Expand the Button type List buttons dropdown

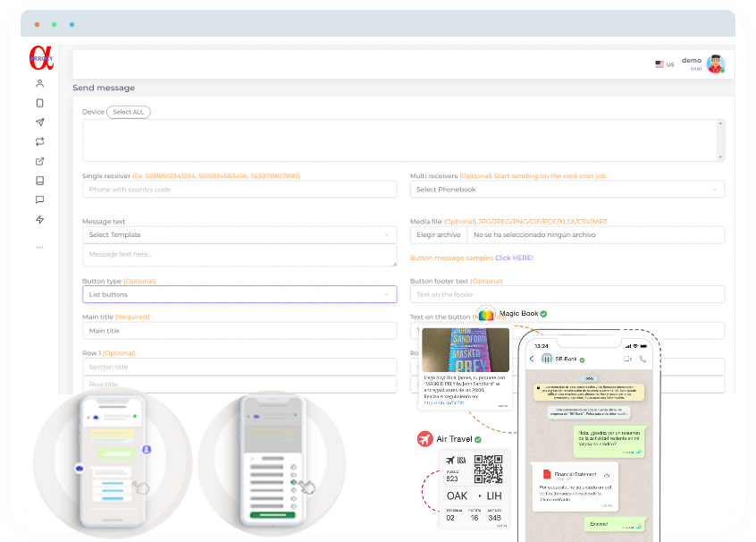click(x=239, y=294)
